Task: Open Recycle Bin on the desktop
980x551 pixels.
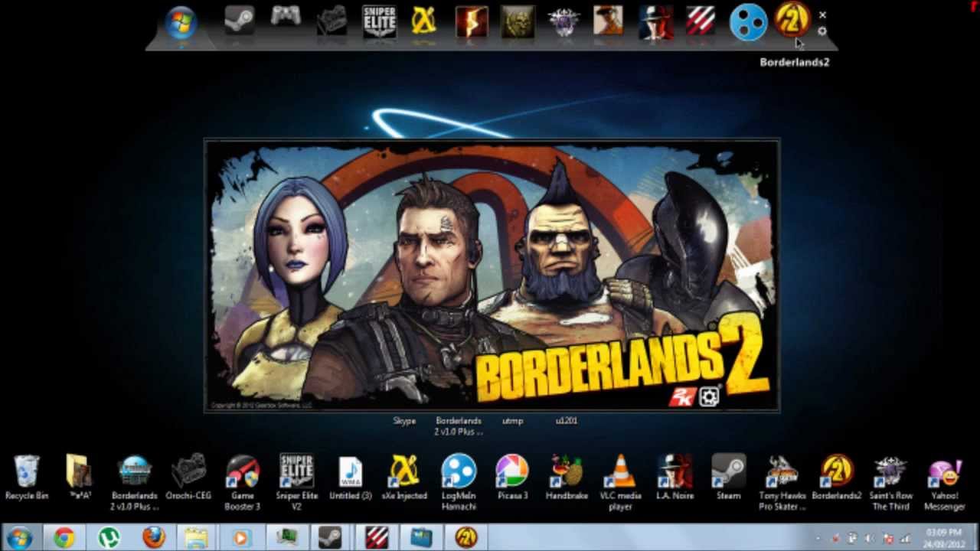Action: (27, 478)
